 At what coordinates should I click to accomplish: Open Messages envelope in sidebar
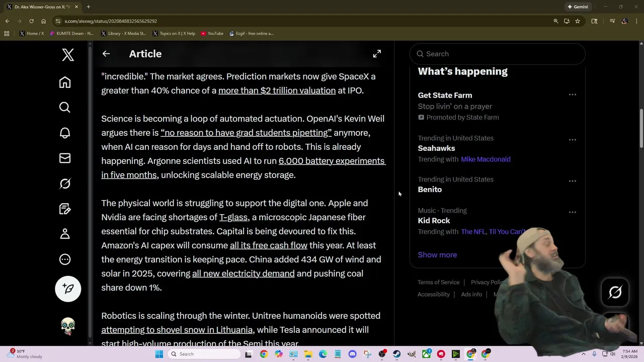point(65,158)
